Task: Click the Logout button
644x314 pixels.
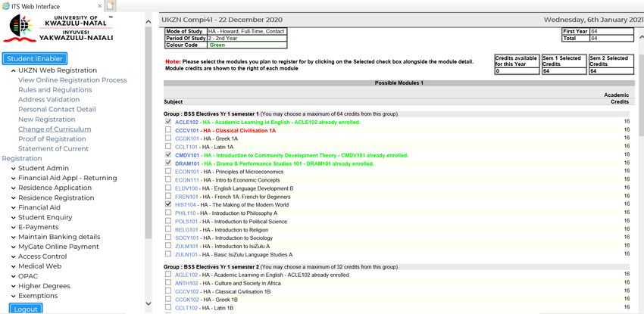Action: pyautogui.click(x=26, y=309)
